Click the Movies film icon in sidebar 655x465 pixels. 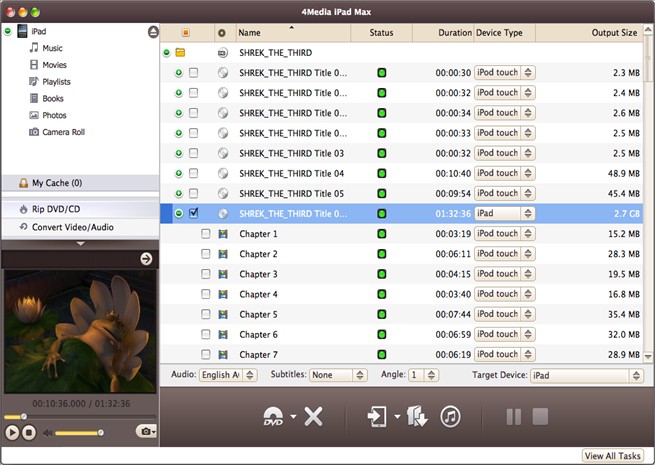[33, 65]
